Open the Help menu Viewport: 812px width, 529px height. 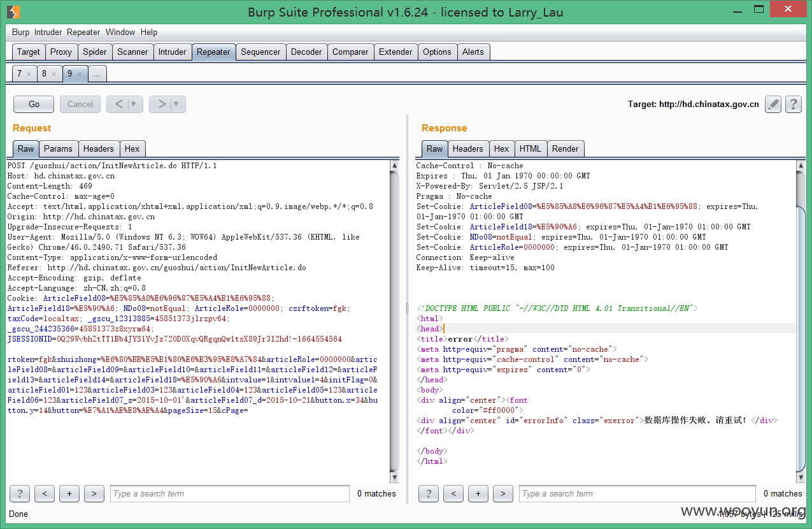pyautogui.click(x=149, y=32)
